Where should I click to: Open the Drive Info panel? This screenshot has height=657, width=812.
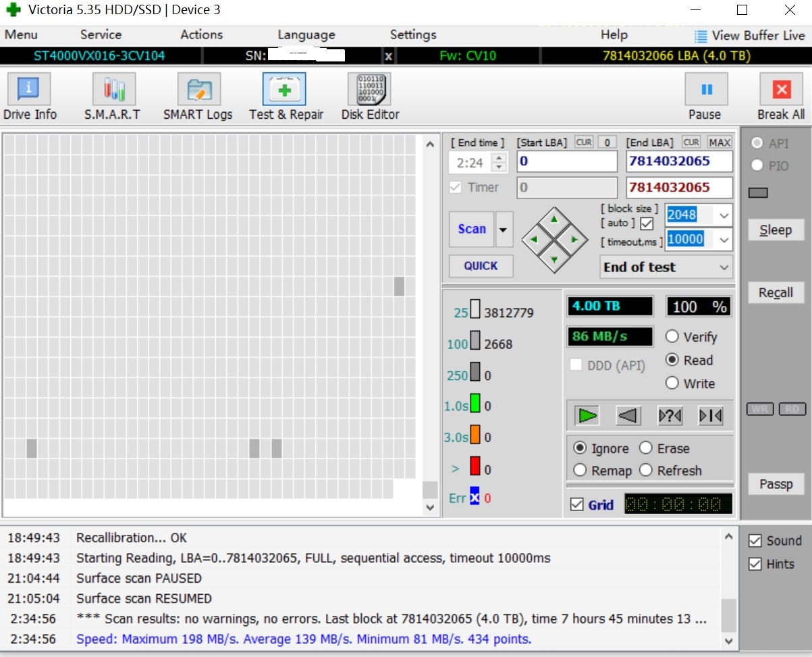28,89
